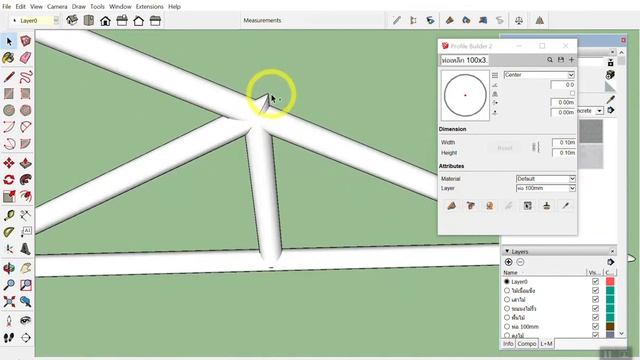Select the Orbit camera tool
The height and width of the screenshot is (360, 640).
tap(9, 268)
